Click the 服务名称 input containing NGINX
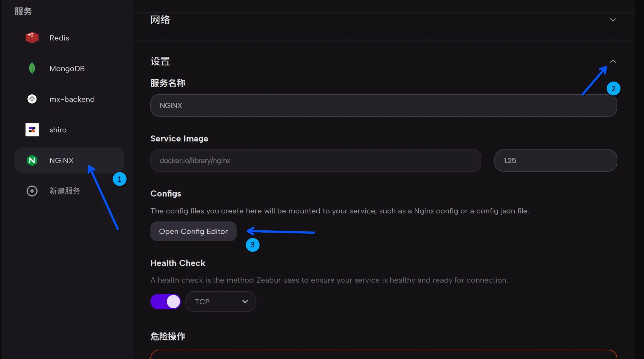Viewport: 644px width, 359px height. [x=383, y=106]
